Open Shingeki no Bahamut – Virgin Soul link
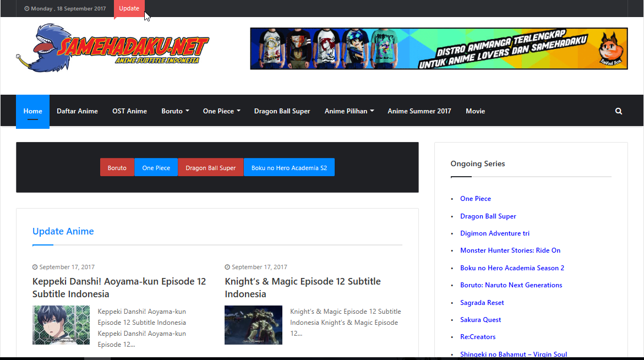 click(x=514, y=354)
